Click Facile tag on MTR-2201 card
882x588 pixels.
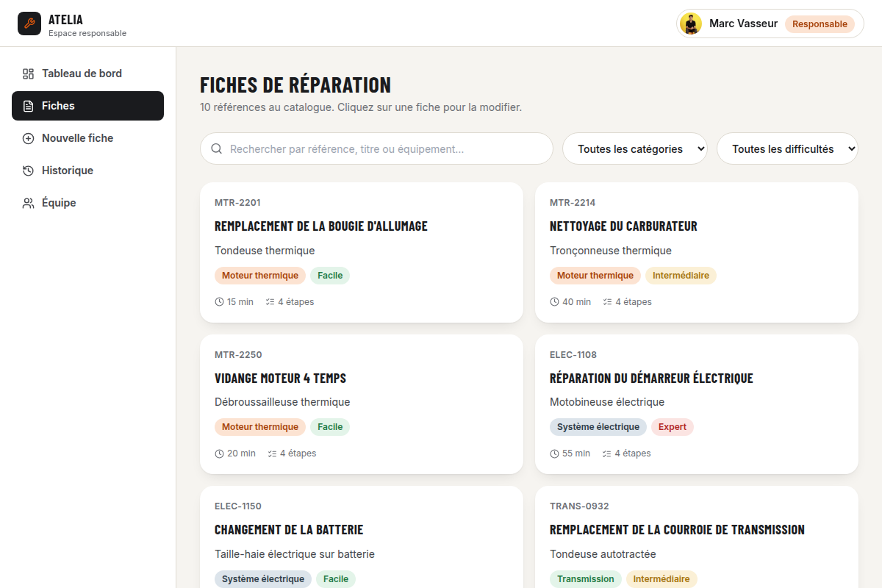click(330, 276)
